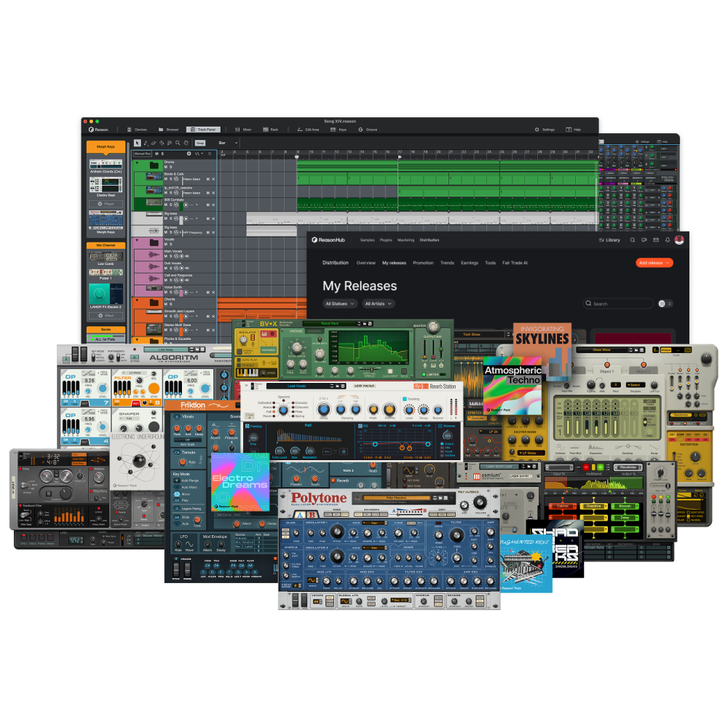Open the ReasonHub mail inbox icon
The image size is (728, 728).
pyautogui.click(x=656, y=240)
